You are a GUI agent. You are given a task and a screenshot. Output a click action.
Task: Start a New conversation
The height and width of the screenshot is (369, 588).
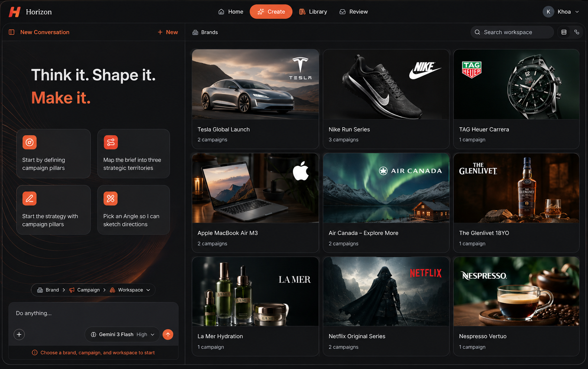[168, 32]
